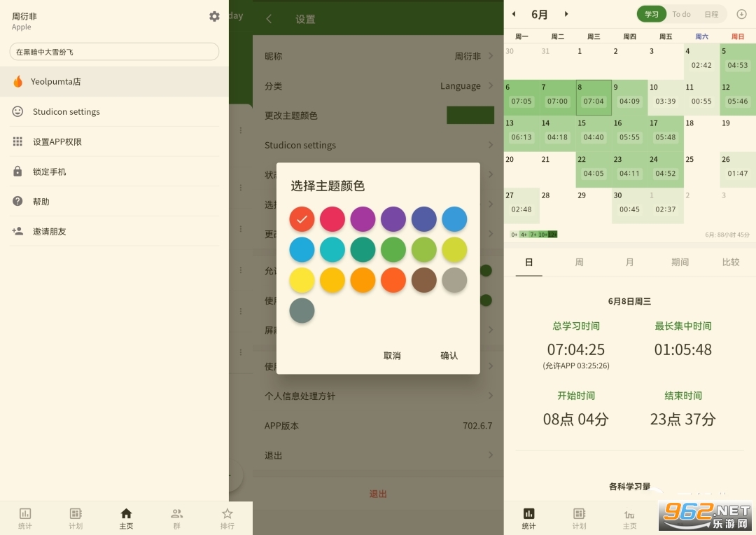The height and width of the screenshot is (535, 756).
Task: Open 个人信息处理方针 row chevron
Action: [x=491, y=396]
